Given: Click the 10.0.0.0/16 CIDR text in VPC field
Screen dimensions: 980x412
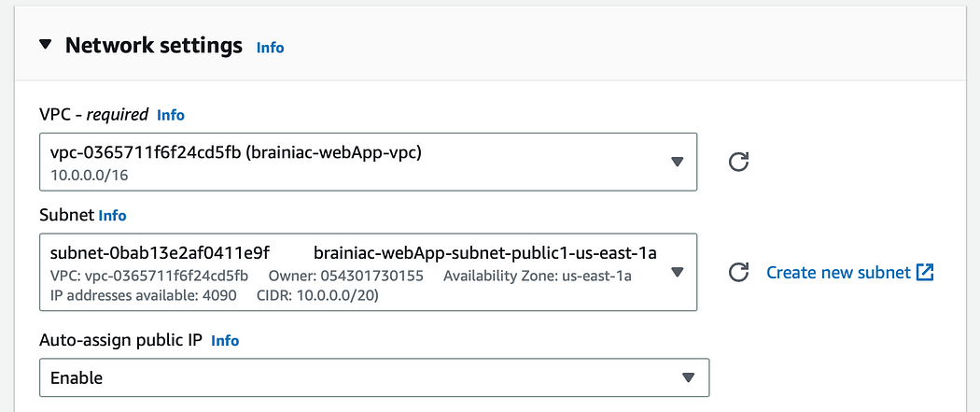Looking at the screenshot, I should 89,176.
